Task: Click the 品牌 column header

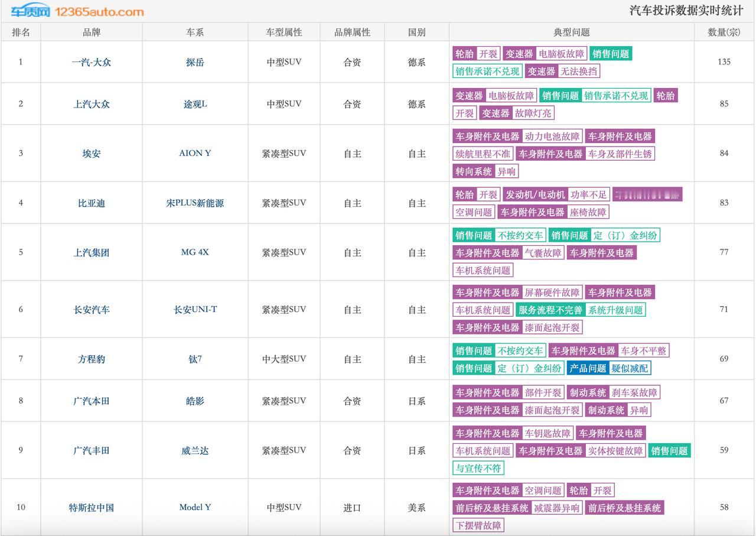Action: (x=92, y=32)
